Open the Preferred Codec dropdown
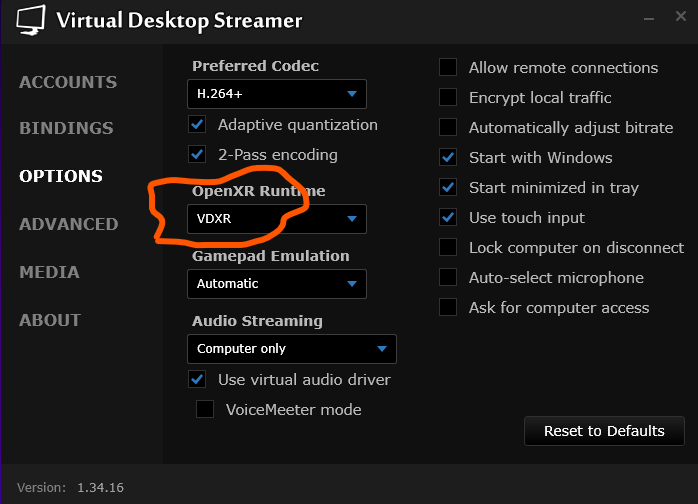 click(276, 94)
